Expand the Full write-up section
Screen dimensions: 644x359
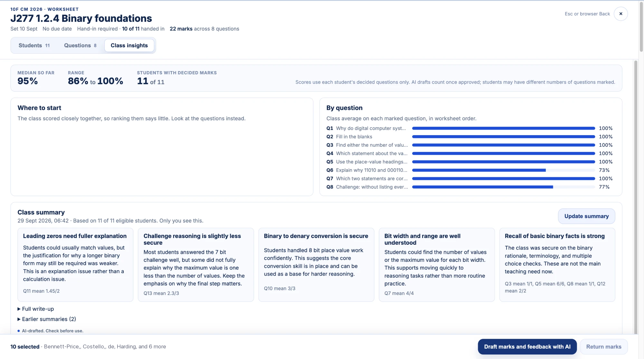[x=36, y=309]
